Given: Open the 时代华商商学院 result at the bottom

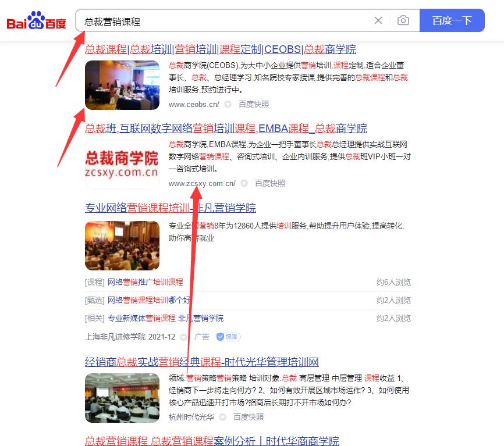Looking at the screenshot, I should pyautogui.click(x=212, y=440).
